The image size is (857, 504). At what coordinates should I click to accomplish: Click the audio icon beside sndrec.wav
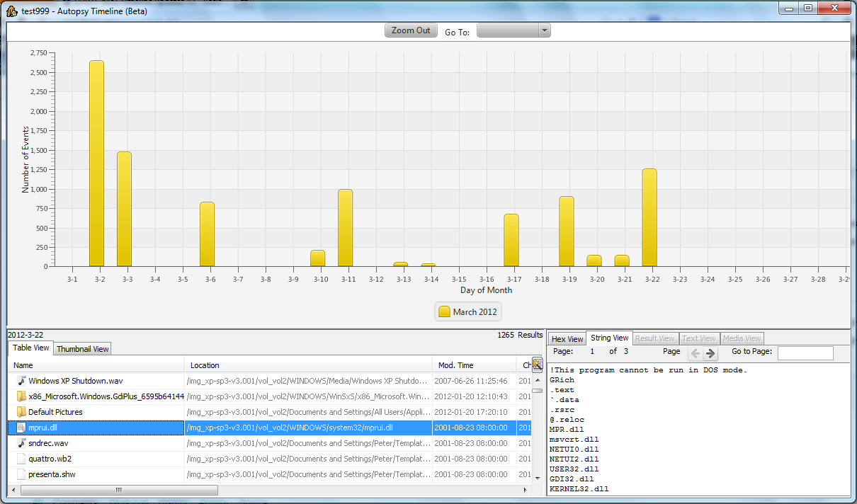tap(21, 443)
